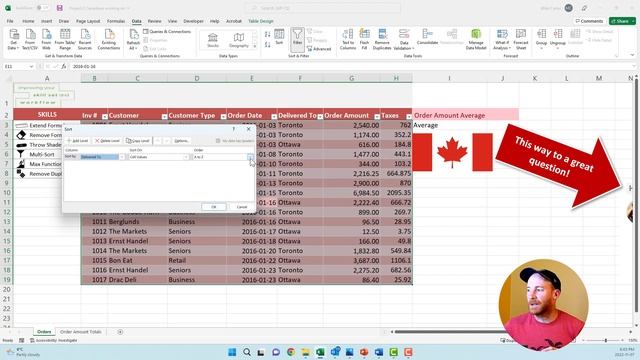This screenshot has width=640, height=360.
Task: Click Copy Level in the Sort dialog
Action: tap(138, 141)
